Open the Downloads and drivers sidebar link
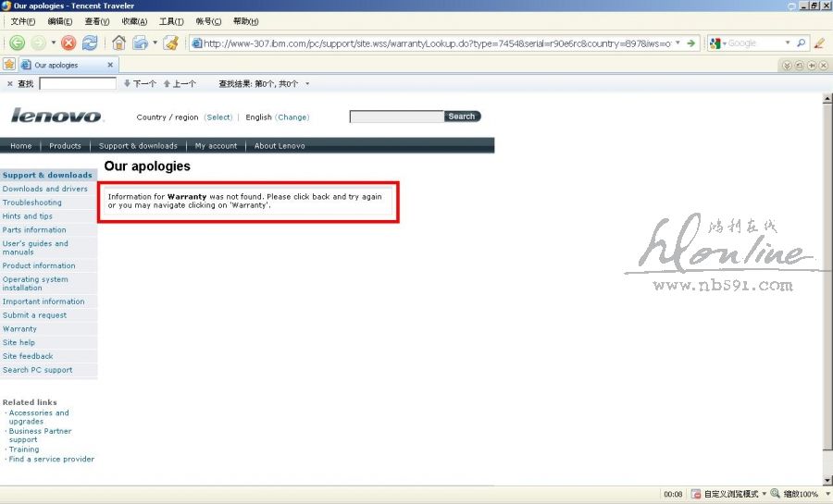This screenshot has width=833, height=504. tap(44, 189)
